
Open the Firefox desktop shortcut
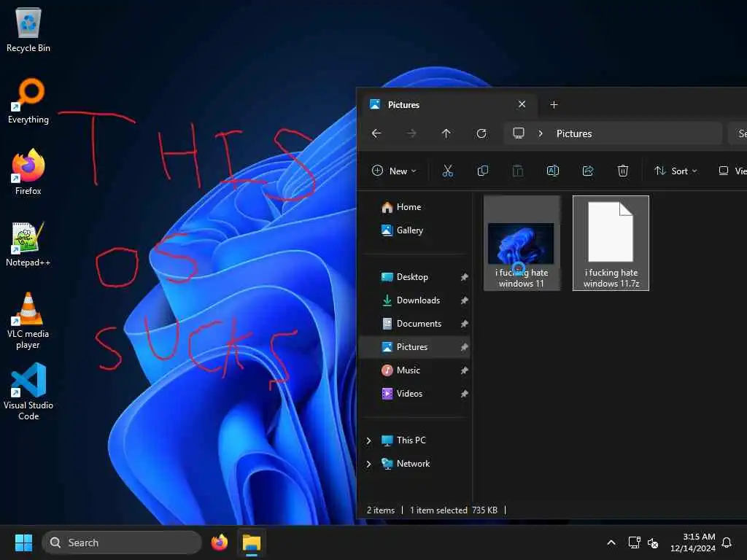pyautogui.click(x=28, y=172)
